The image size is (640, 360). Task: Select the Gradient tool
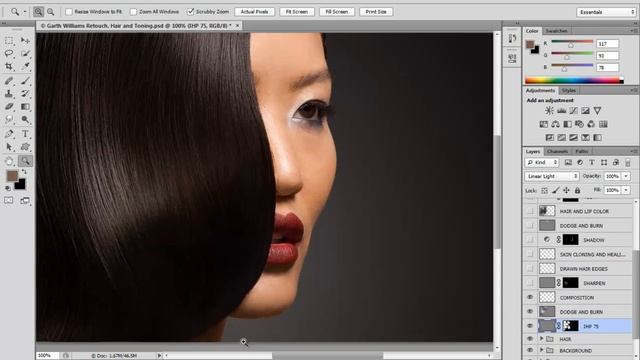[25, 107]
